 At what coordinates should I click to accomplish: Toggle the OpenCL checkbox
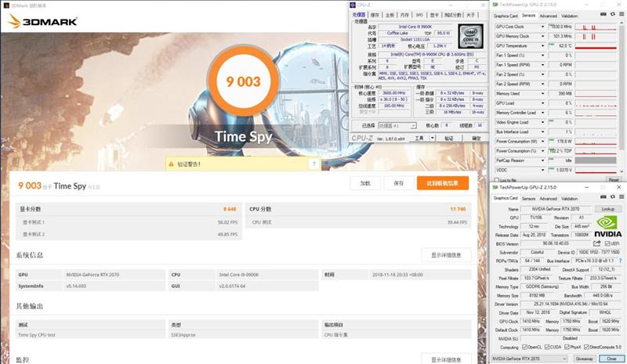tap(524, 348)
